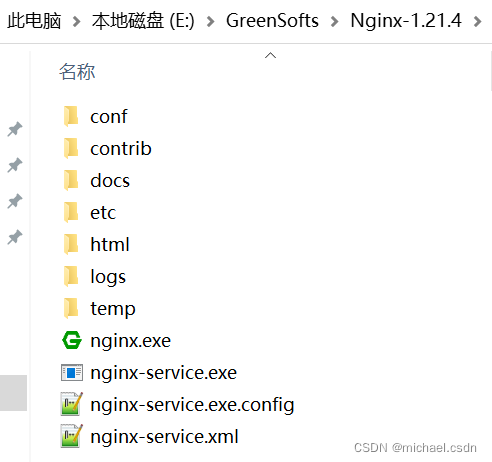492x462 pixels.
Task: Click the vertical scrollbar on the right edge
Action: point(491,71)
